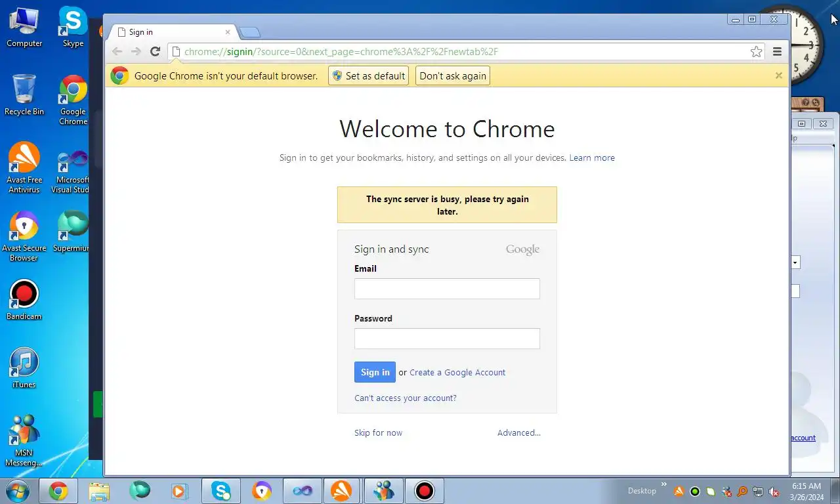Reload the Chrome sign-in page

(155, 52)
